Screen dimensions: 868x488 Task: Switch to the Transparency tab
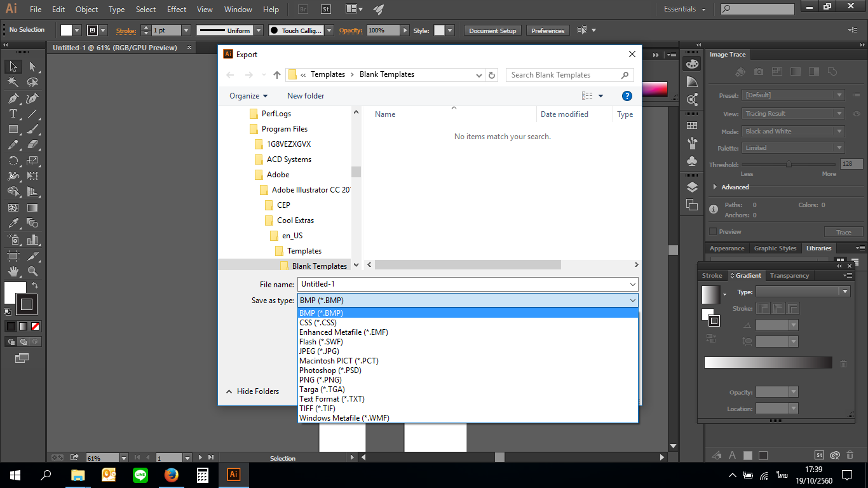[789, 276]
